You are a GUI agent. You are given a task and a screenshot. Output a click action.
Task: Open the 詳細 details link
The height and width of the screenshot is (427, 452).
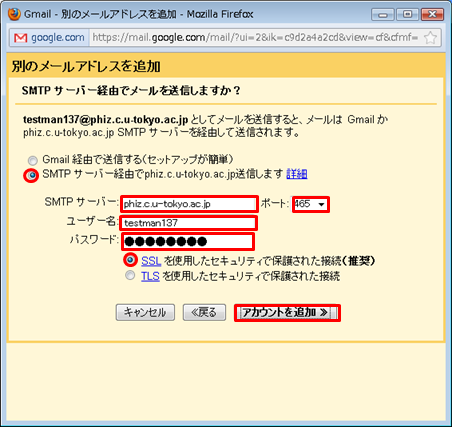pos(297,174)
